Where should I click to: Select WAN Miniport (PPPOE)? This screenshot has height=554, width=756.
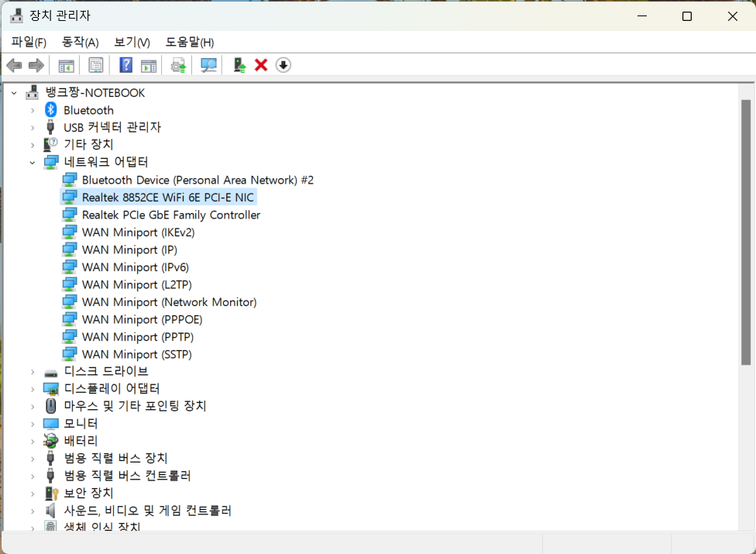click(x=143, y=319)
